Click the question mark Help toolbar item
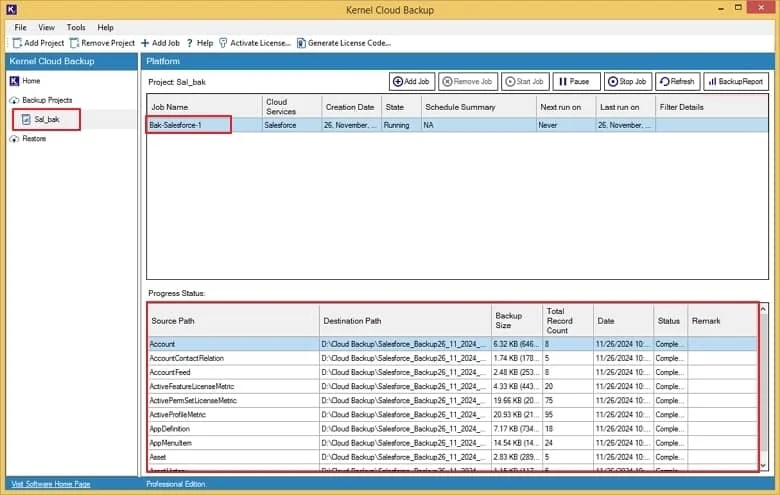Image resolution: width=780 pixels, height=495 pixels. [x=200, y=43]
